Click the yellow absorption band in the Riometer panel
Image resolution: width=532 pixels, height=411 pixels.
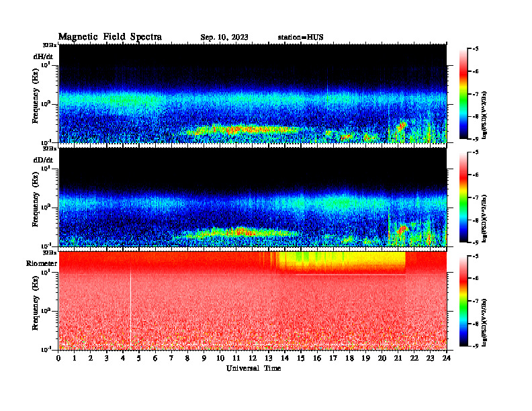(341, 263)
